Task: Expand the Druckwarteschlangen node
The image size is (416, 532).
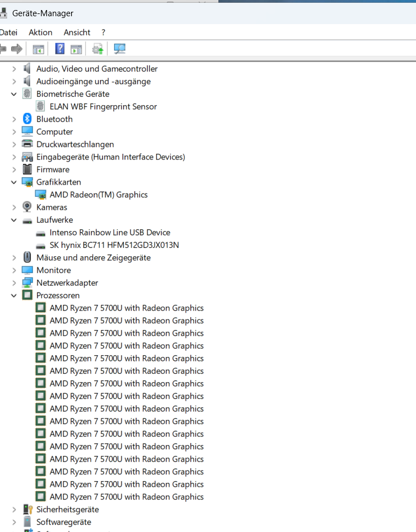Action: (x=14, y=144)
